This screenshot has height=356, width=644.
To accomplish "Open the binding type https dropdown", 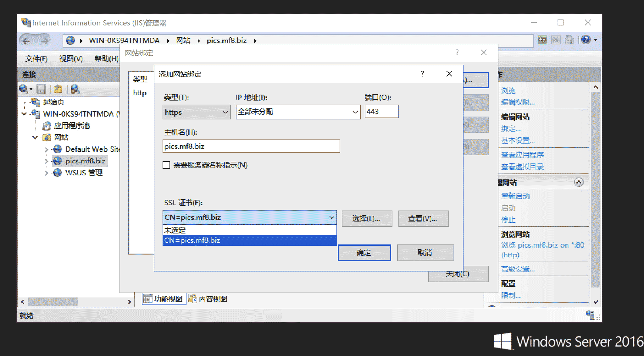I will [197, 112].
